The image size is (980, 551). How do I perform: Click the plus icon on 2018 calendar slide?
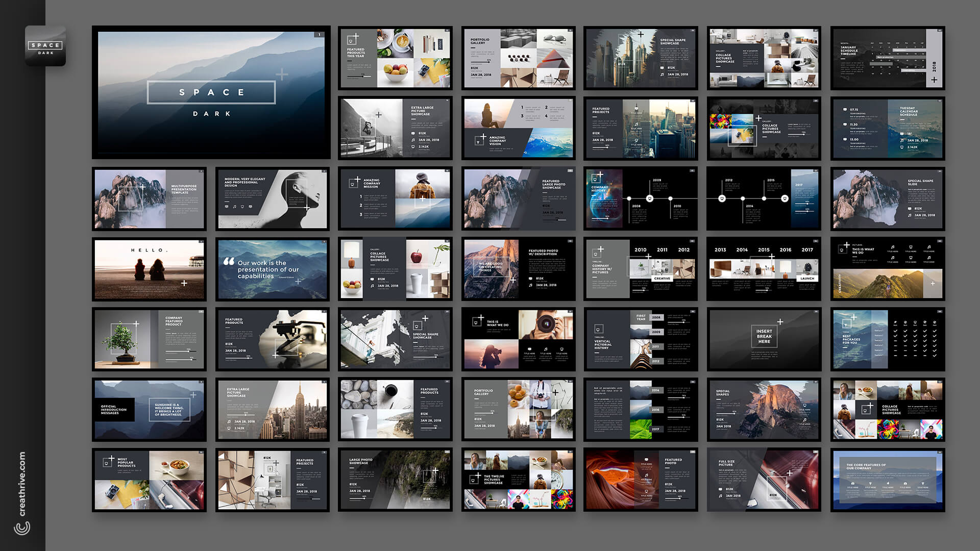tap(934, 80)
